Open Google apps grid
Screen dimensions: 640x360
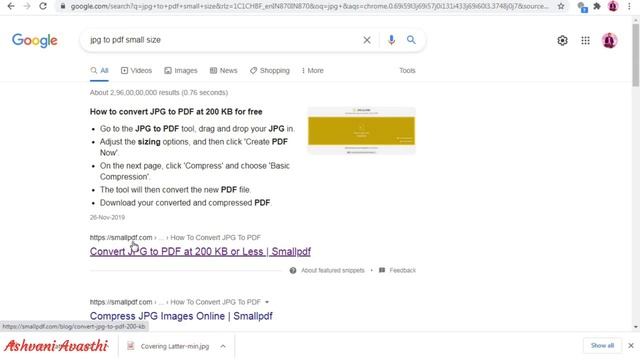pyautogui.click(x=585, y=40)
